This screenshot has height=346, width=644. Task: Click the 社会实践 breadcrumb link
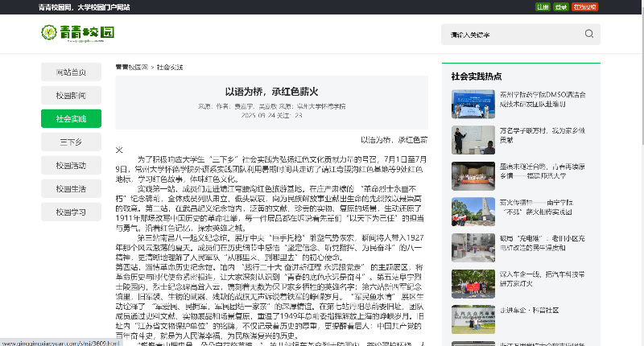[170, 67]
